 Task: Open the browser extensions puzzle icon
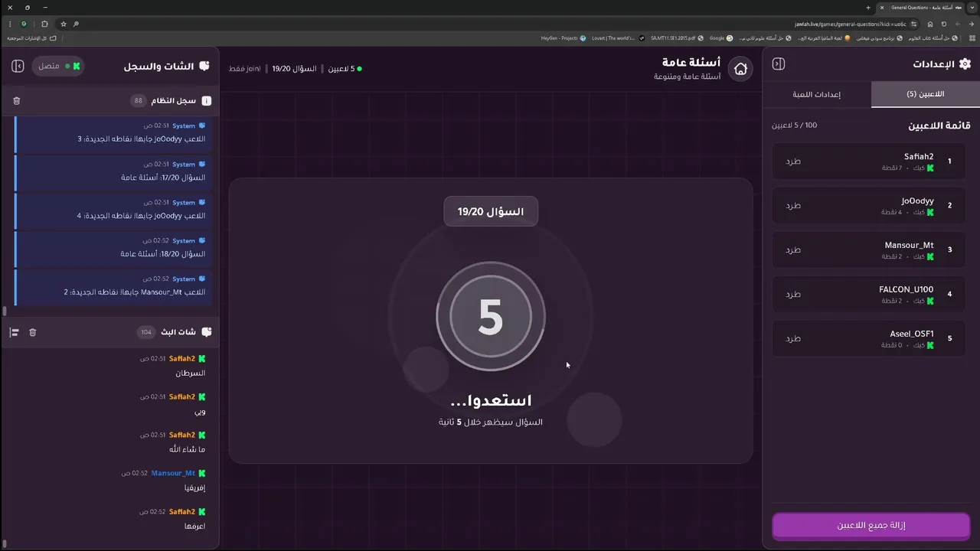[x=44, y=24]
